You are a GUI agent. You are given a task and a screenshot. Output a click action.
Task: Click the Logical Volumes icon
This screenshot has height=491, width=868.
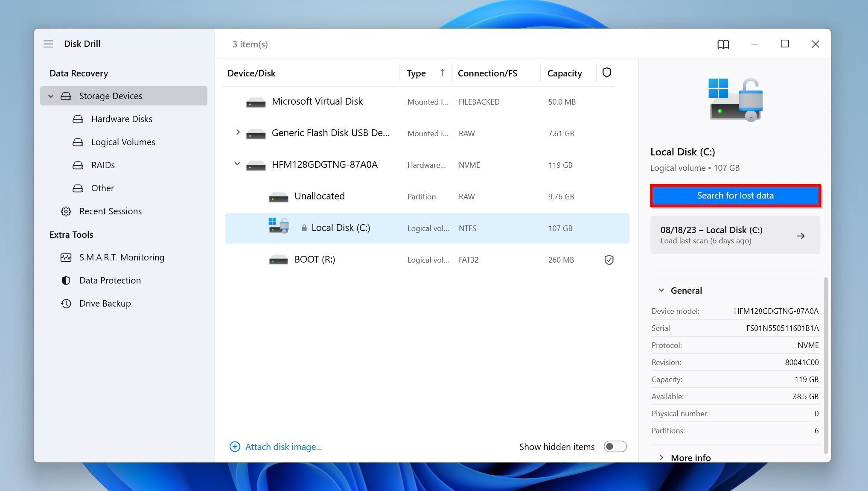click(78, 141)
